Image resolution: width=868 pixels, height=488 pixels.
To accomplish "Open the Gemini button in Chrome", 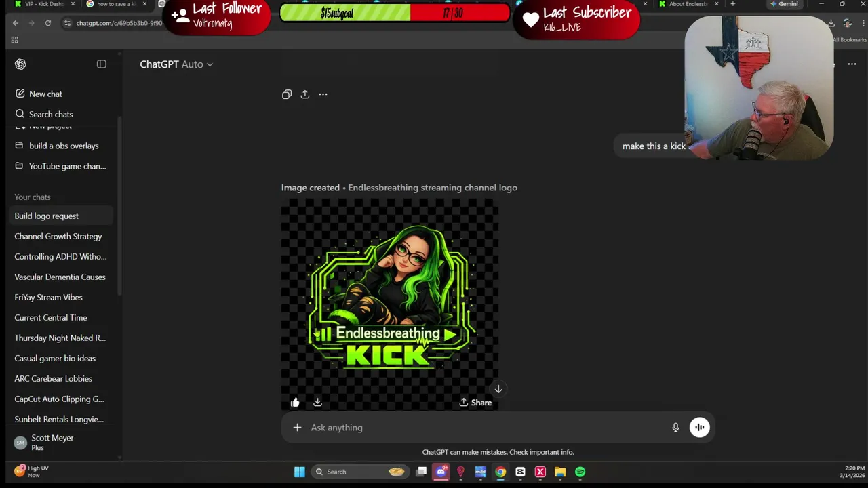I will [x=785, y=4].
